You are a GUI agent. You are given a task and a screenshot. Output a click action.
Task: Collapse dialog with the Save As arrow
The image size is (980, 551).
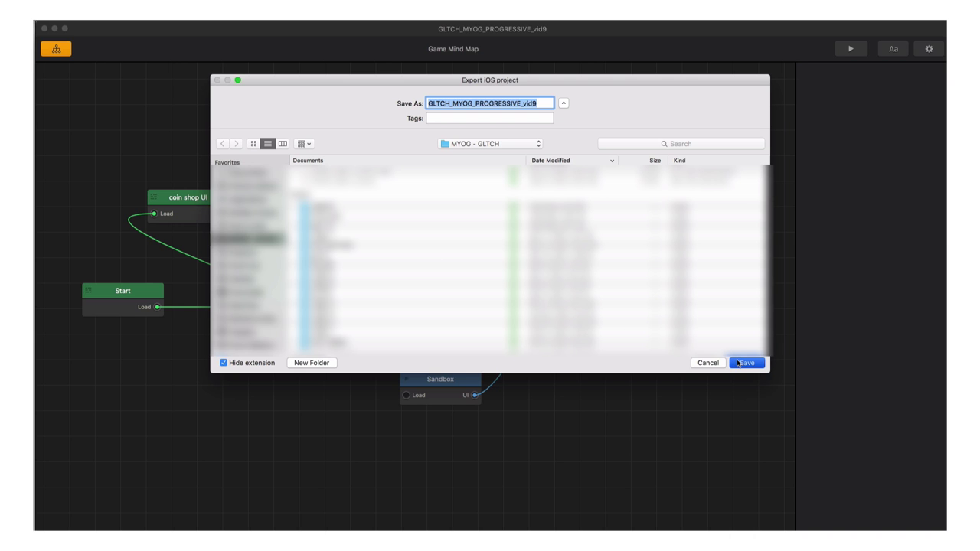pyautogui.click(x=563, y=103)
